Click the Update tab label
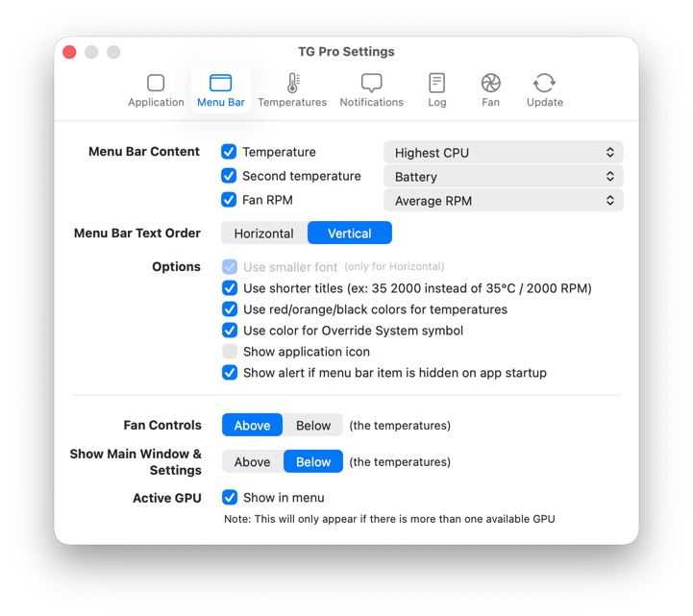693x616 pixels. (544, 103)
